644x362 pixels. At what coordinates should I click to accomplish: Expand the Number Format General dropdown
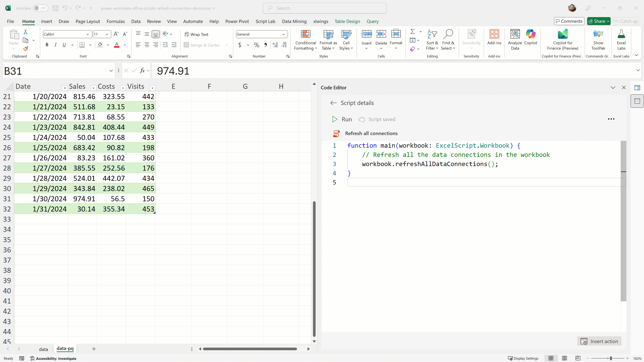click(283, 34)
